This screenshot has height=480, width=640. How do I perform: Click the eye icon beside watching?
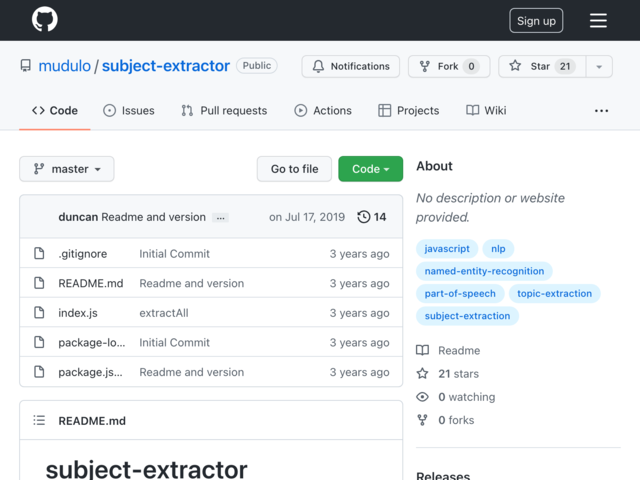click(x=422, y=397)
